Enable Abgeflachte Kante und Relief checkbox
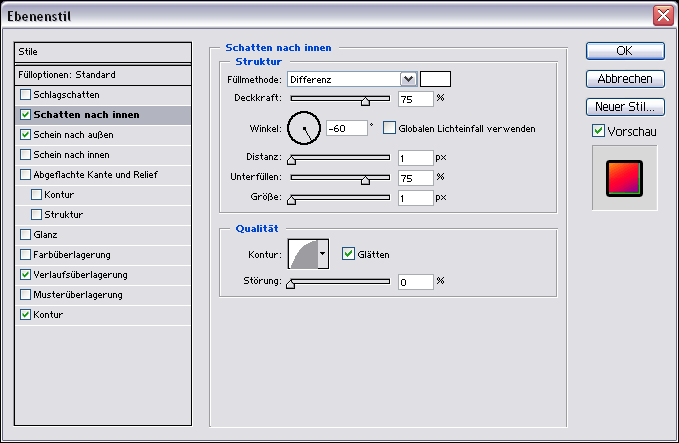Viewport: 679px width, 443px height. (26, 174)
